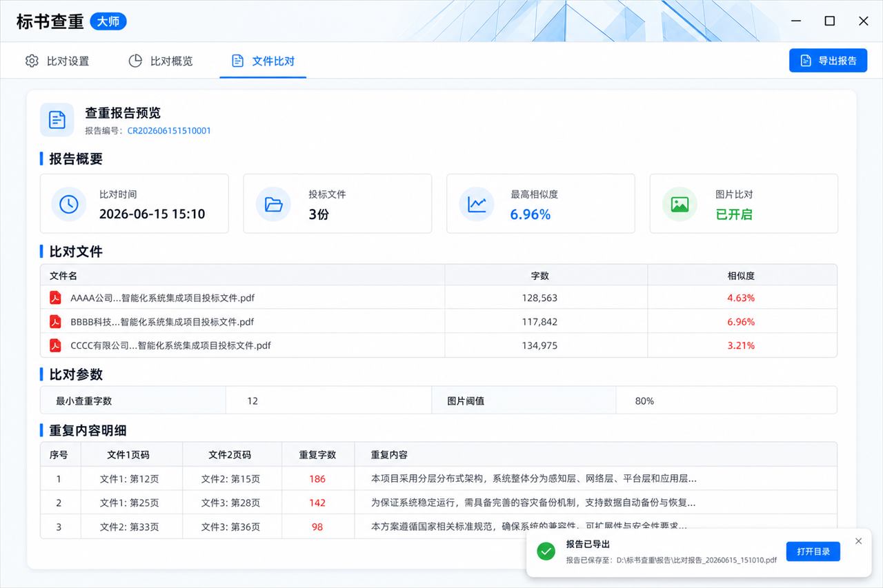Click the 打开目录 button in notification
Screen dimensions: 883x588
coord(813,551)
